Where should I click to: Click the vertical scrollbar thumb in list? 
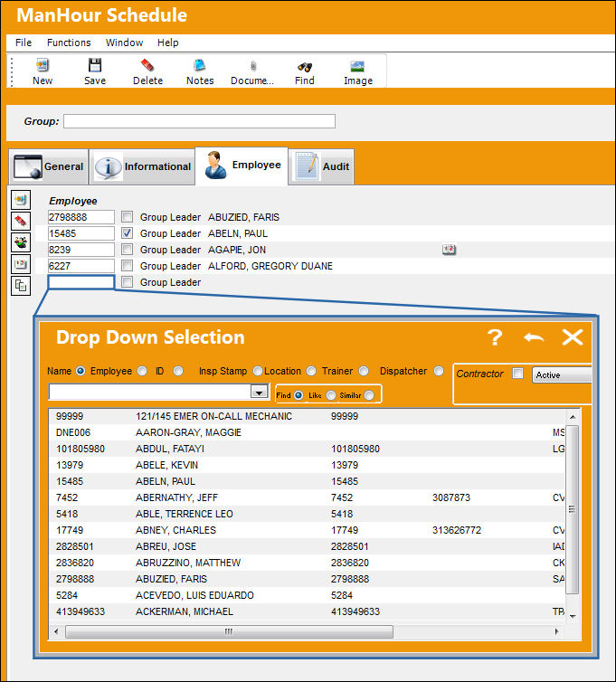click(572, 509)
